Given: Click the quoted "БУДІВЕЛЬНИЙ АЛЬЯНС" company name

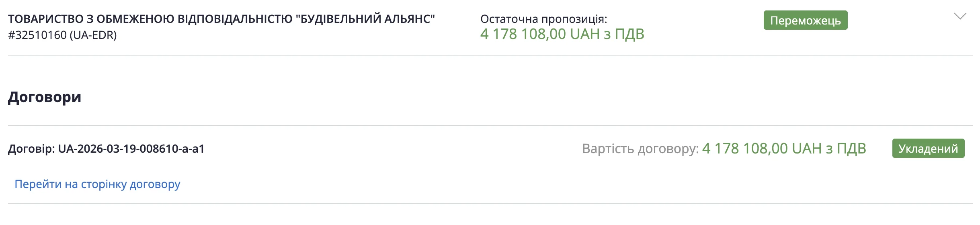Looking at the screenshot, I should click(367, 19).
